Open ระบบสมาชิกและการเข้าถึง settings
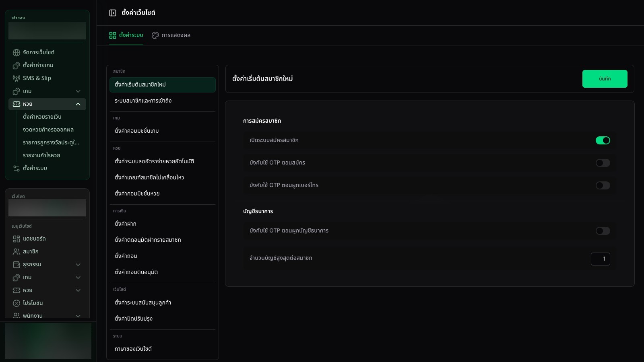The height and width of the screenshot is (362, 644). click(163, 101)
